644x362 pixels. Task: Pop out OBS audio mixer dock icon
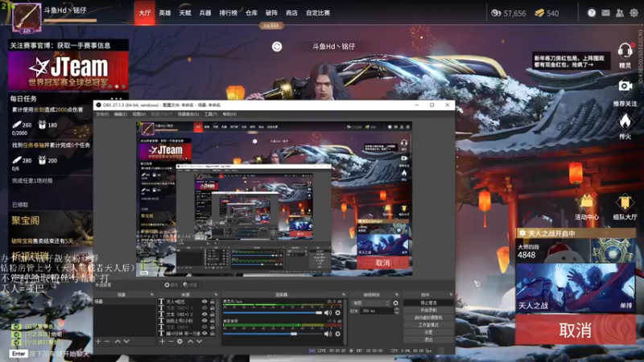(344, 294)
